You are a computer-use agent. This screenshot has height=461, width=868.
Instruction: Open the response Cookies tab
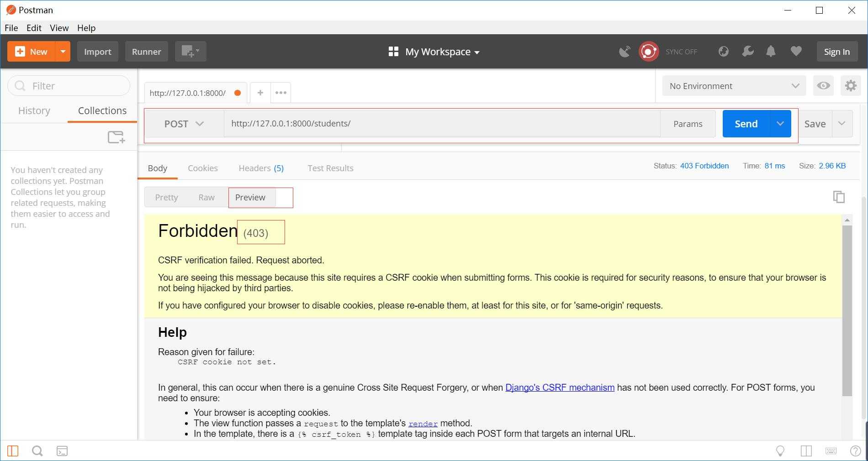tap(203, 168)
